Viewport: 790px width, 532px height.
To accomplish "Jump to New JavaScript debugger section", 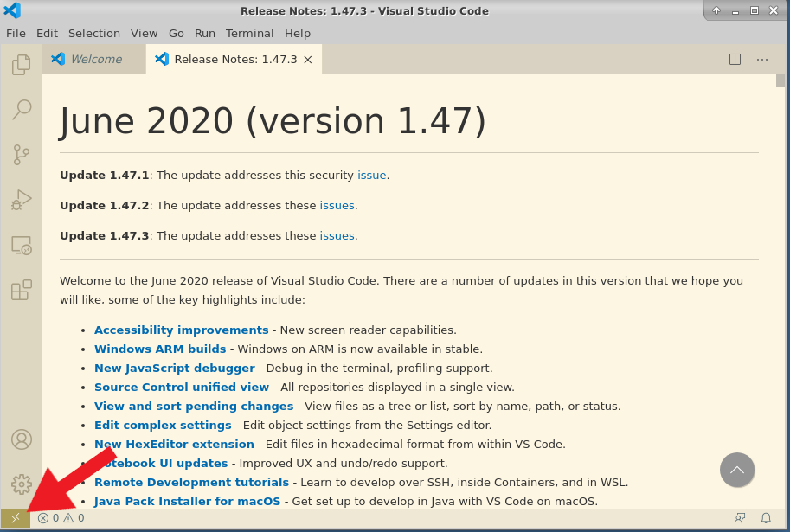I will (x=174, y=369).
